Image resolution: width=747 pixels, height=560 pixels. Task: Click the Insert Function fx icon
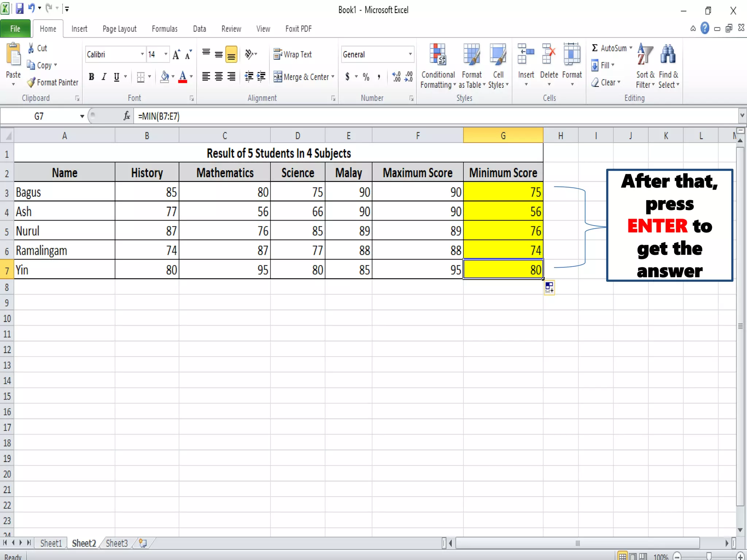click(x=127, y=116)
